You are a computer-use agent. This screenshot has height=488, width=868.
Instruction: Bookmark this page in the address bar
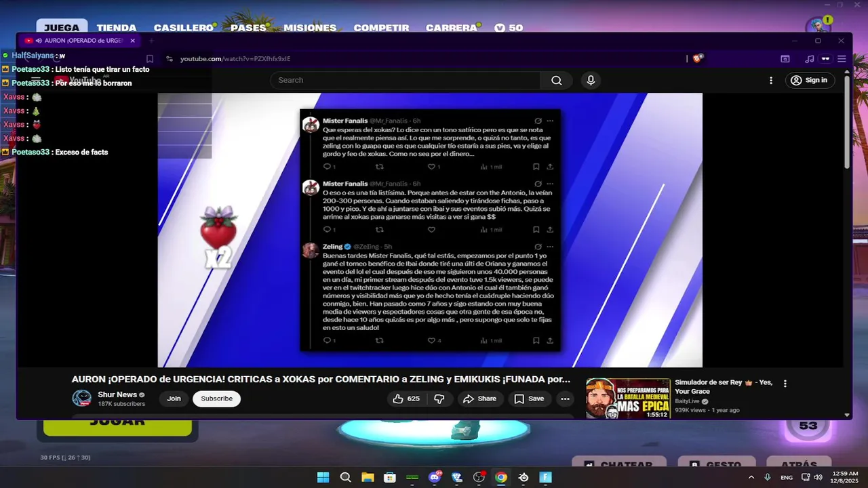pyautogui.click(x=150, y=59)
